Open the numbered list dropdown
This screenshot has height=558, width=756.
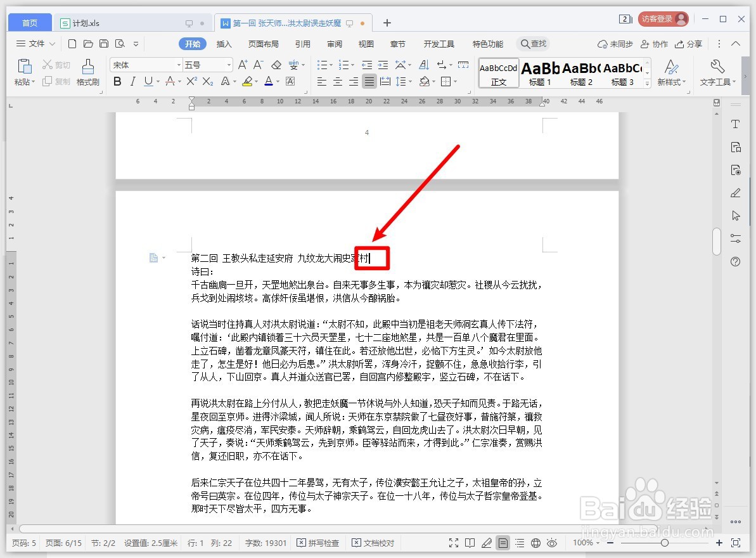pos(352,65)
